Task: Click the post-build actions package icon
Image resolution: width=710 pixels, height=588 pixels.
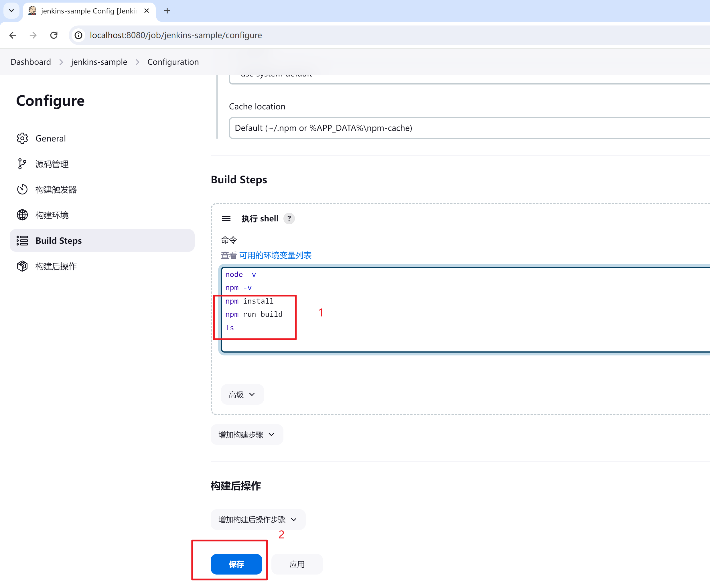Action: pyautogui.click(x=22, y=266)
